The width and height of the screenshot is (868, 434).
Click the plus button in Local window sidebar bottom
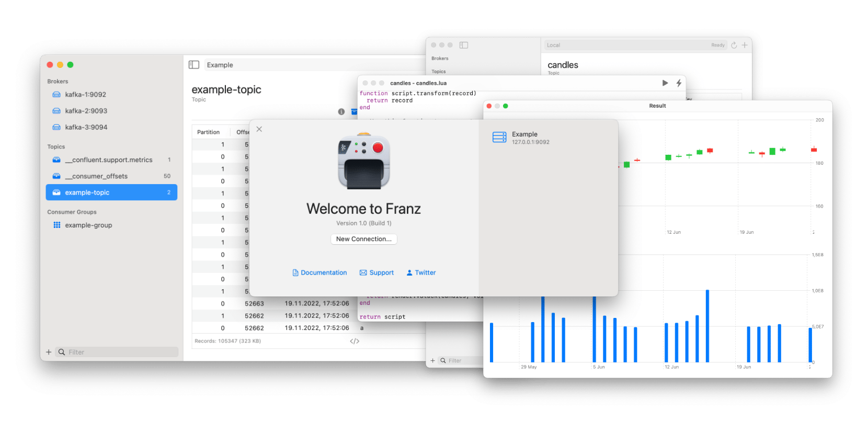coord(432,361)
